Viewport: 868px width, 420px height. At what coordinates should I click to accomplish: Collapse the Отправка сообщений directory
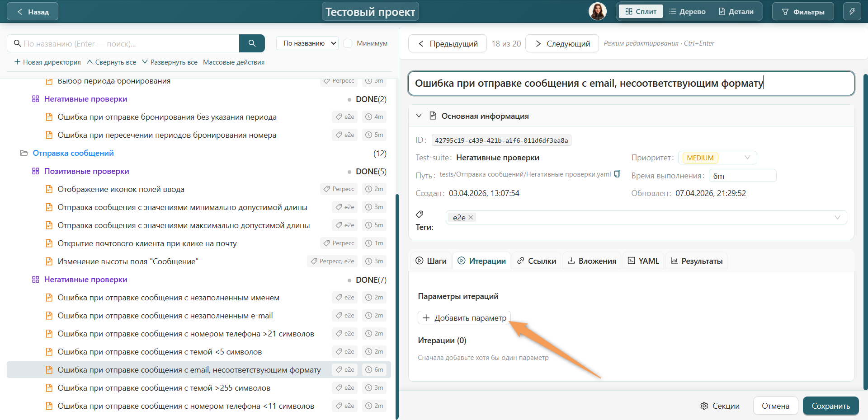tap(73, 153)
